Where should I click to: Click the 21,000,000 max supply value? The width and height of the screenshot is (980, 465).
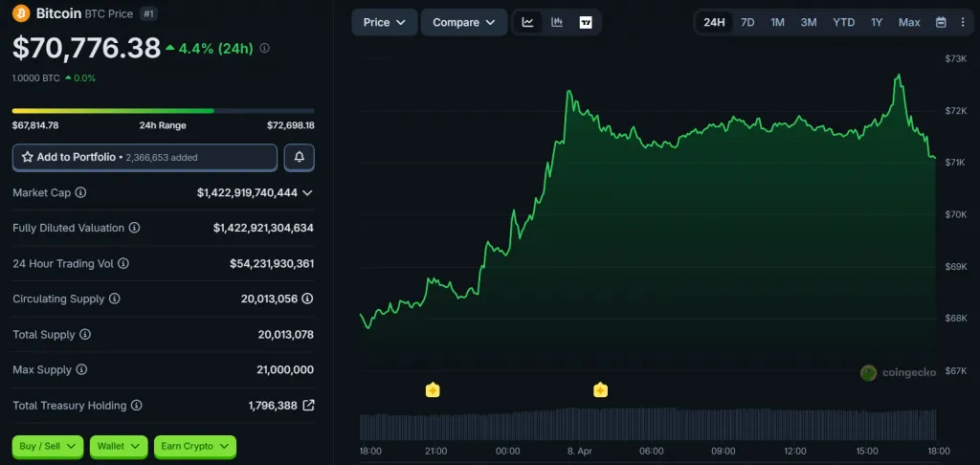[x=285, y=370]
